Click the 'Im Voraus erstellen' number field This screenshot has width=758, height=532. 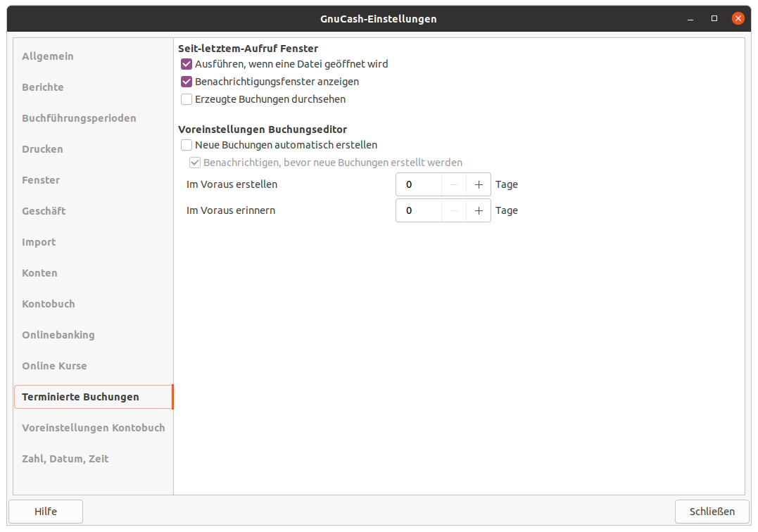point(419,184)
